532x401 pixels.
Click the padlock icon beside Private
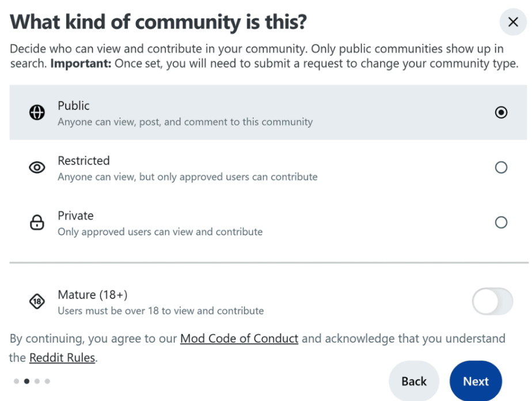(37, 223)
